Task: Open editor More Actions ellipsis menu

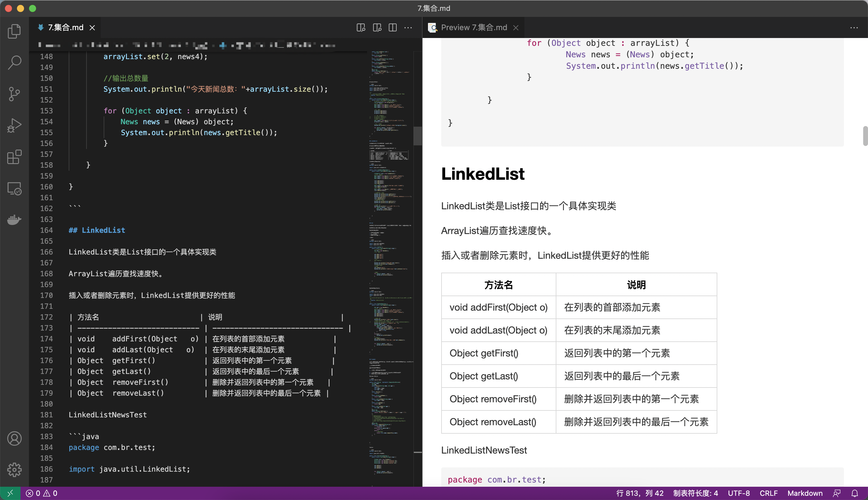Action: 408,27
